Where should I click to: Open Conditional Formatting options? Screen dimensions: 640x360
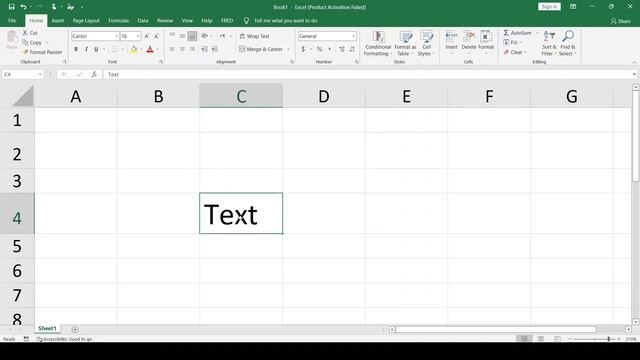[x=378, y=43]
